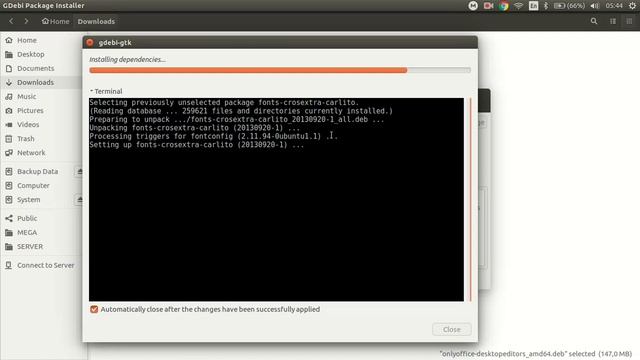Toggle automatically close after changes checkbox

coord(94,309)
